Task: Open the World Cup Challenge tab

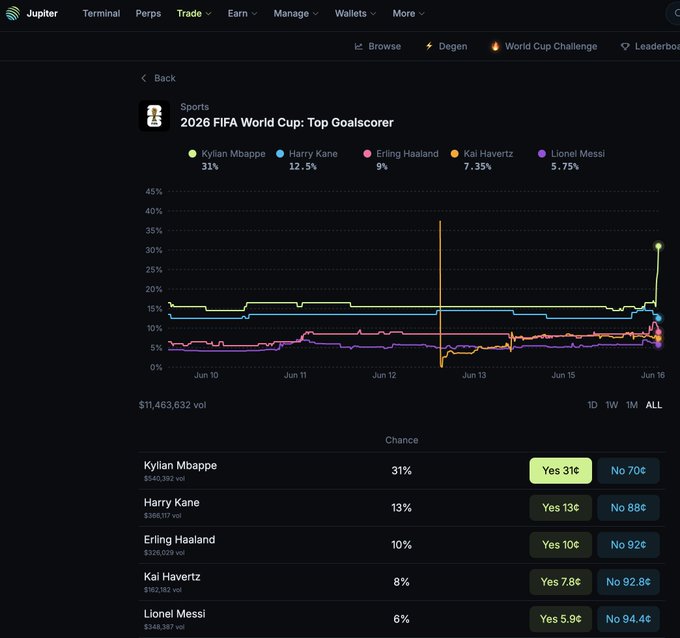Action: click(x=544, y=46)
